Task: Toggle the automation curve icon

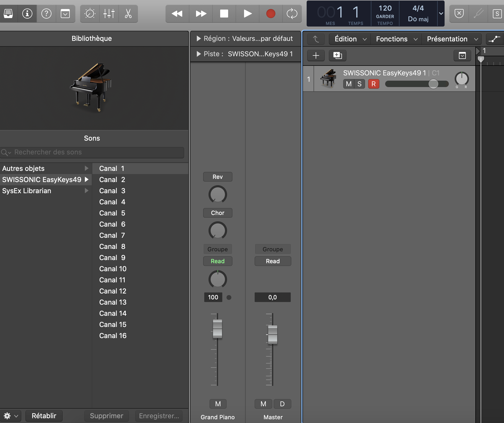Action: (494, 39)
